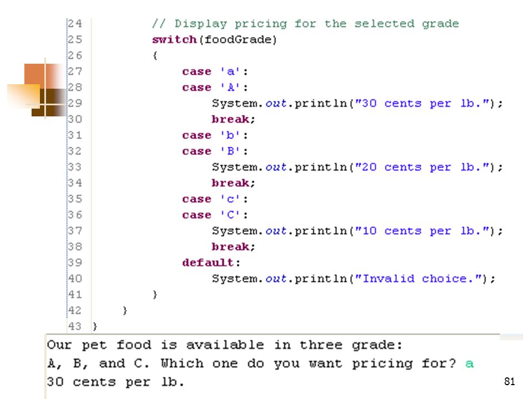Click the "Invalid choice." string
Viewport: 532px width, 399px height.
418,279
